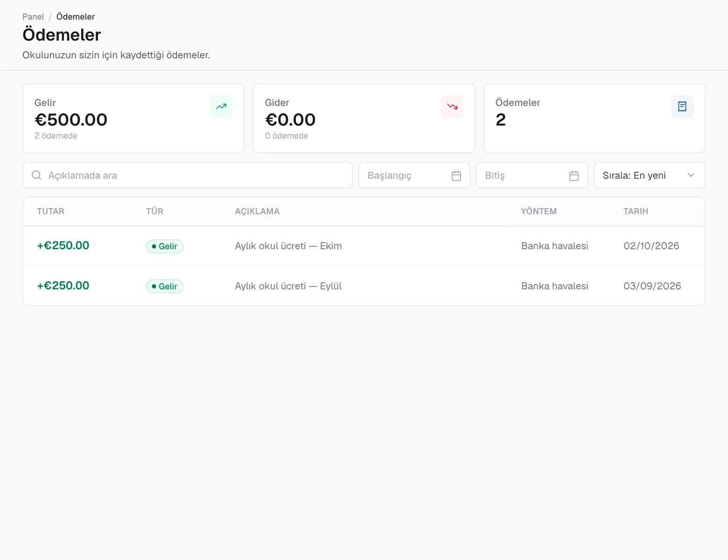The image size is (728, 560).
Task: Click the Gider card title
Action: (x=277, y=103)
